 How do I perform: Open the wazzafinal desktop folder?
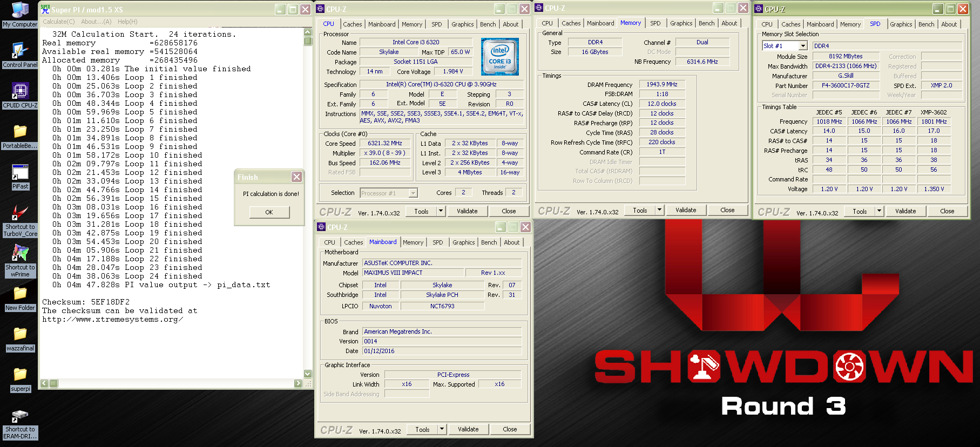click(x=20, y=338)
